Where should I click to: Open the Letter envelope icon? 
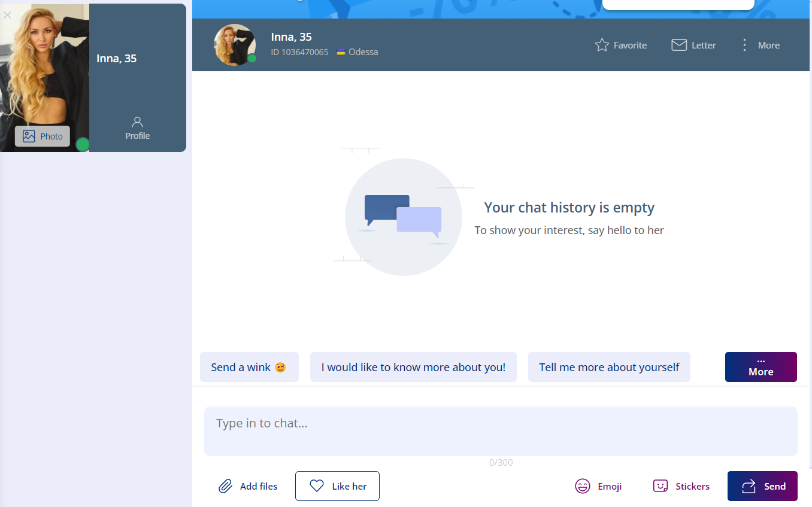678,45
